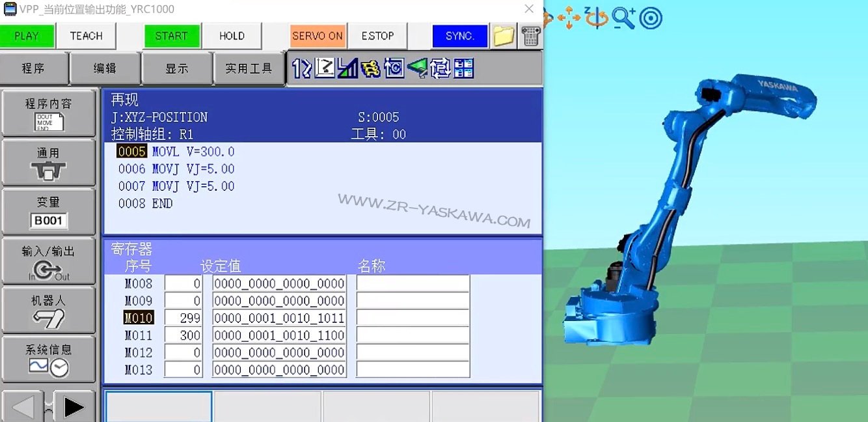Open the 程序内容 job content menu
The image size is (868, 422).
tap(49, 113)
